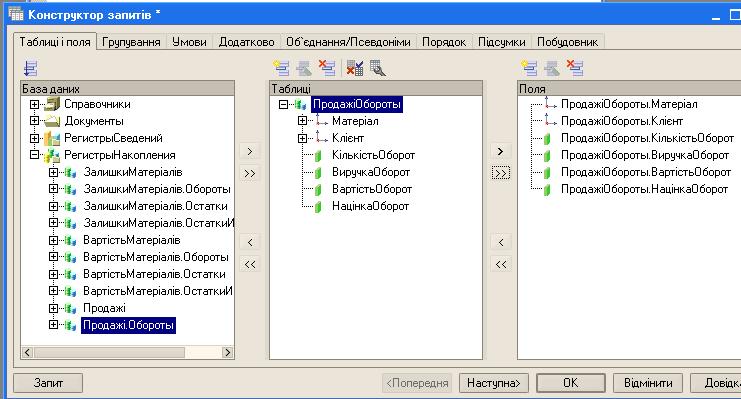Click the РегистрыСведений icon

pos(52,138)
